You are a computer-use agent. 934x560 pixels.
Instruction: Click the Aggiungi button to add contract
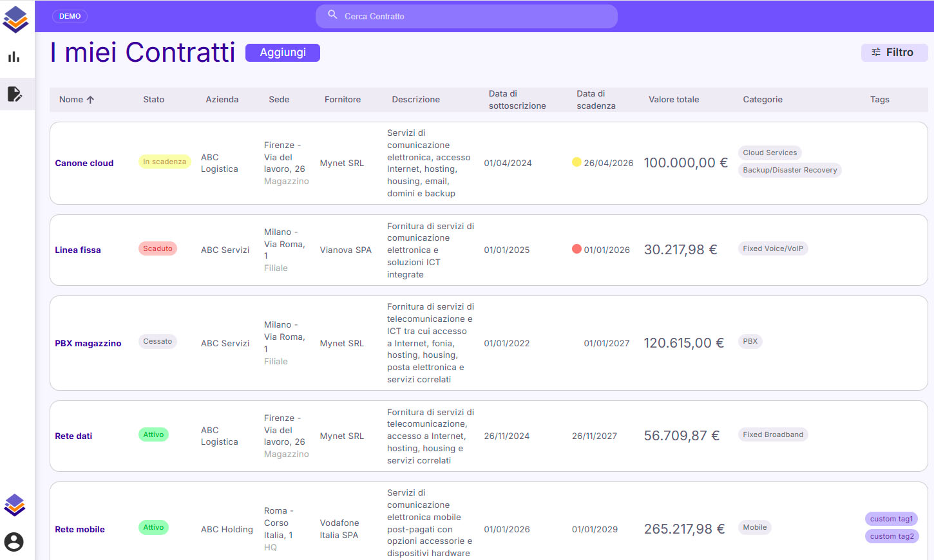click(283, 53)
